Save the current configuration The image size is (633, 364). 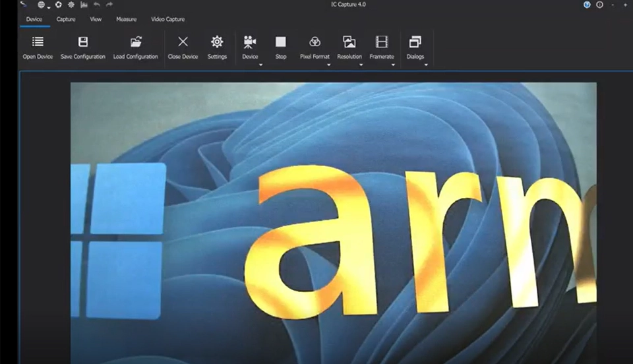click(x=82, y=43)
